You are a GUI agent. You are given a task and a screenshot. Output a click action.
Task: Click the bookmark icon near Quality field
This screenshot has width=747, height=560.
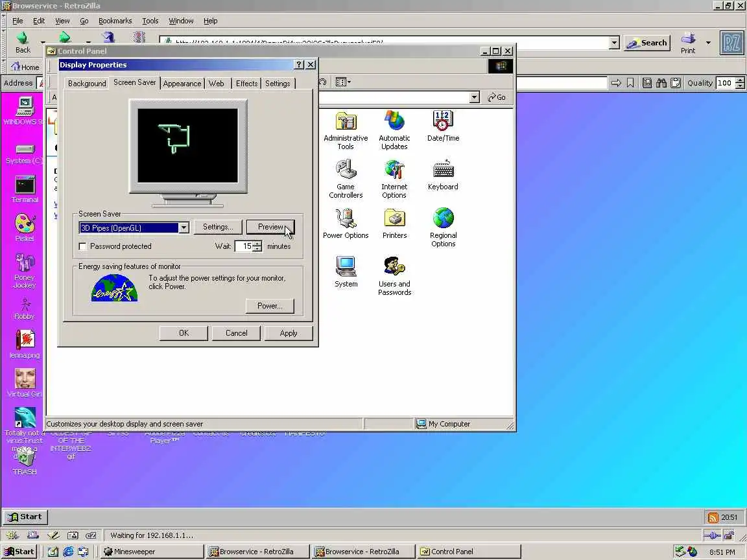pos(630,83)
